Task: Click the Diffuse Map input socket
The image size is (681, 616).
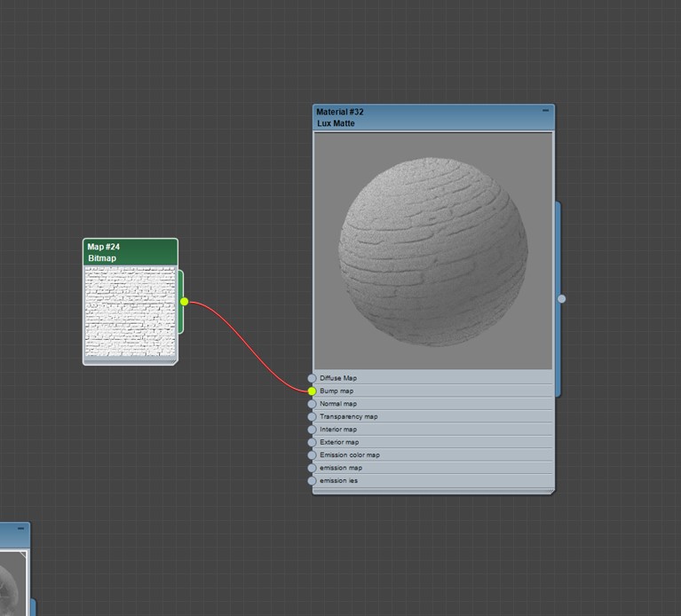Action: point(312,378)
